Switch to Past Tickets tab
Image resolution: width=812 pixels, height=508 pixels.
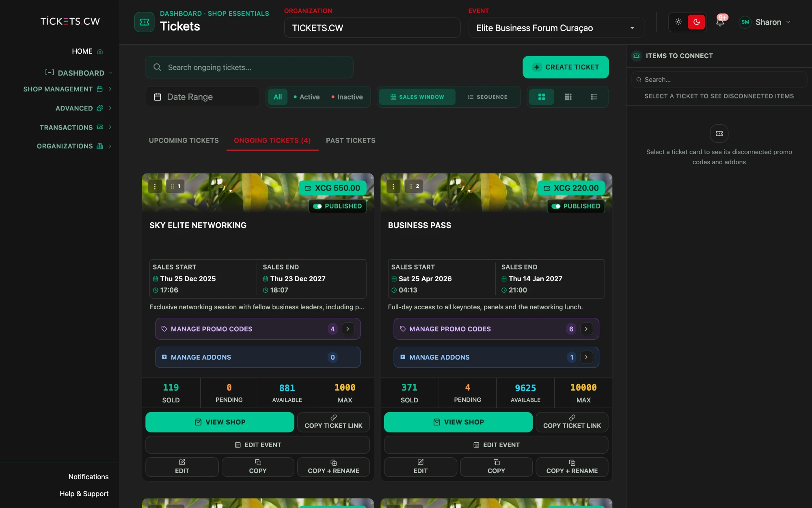coord(350,140)
